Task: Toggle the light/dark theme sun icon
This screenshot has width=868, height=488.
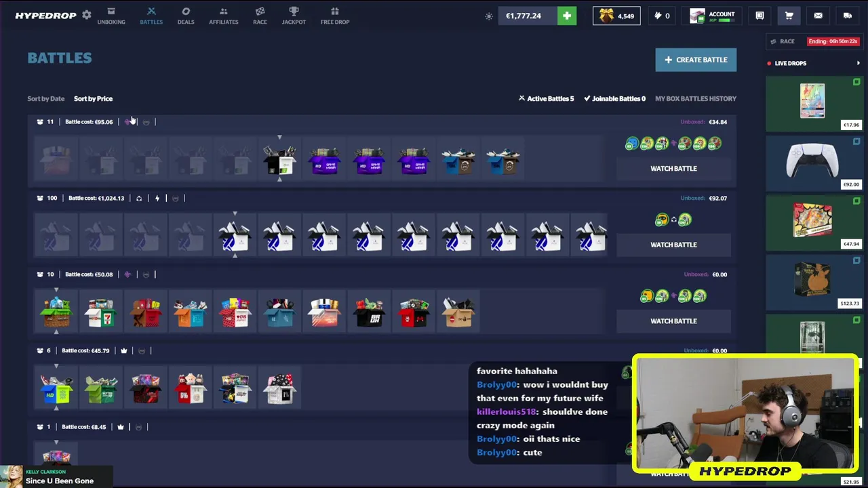Action: (489, 16)
